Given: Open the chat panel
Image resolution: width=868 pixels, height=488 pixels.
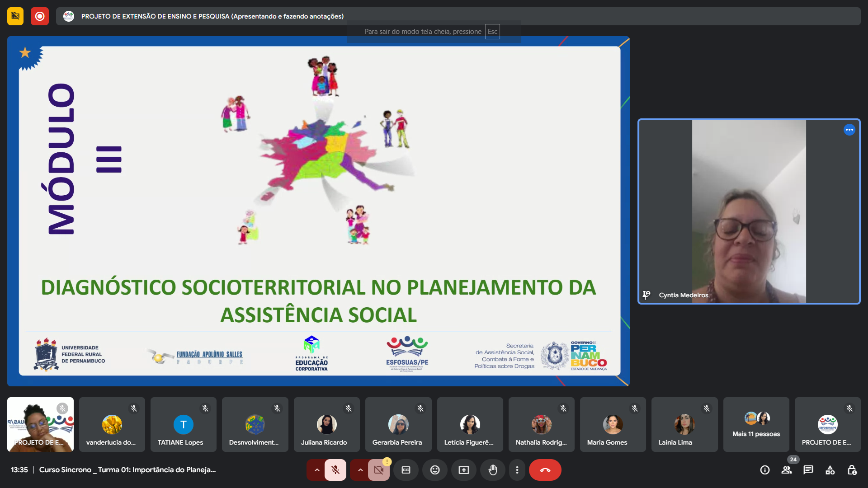Looking at the screenshot, I should tap(808, 470).
